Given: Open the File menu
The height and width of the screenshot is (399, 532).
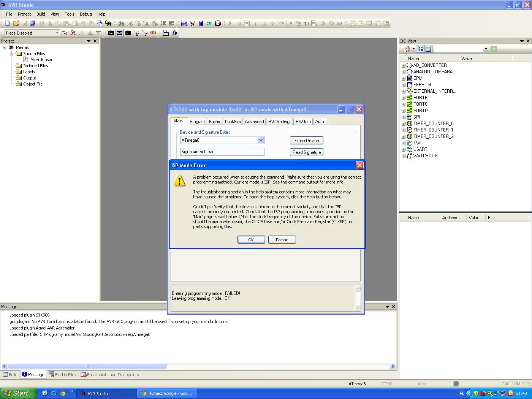Looking at the screenshot, I should [x=9, y=14].
